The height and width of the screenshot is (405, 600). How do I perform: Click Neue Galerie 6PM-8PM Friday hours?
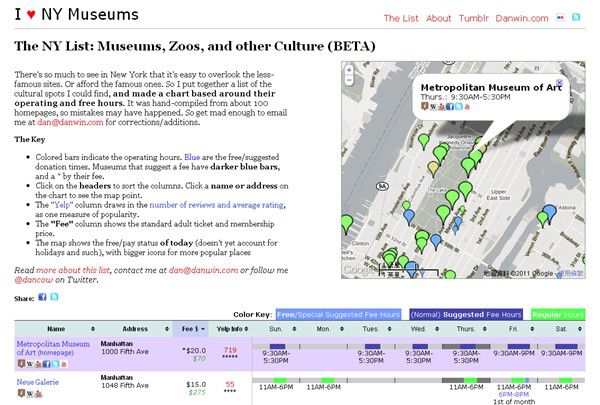click(514, 394)
